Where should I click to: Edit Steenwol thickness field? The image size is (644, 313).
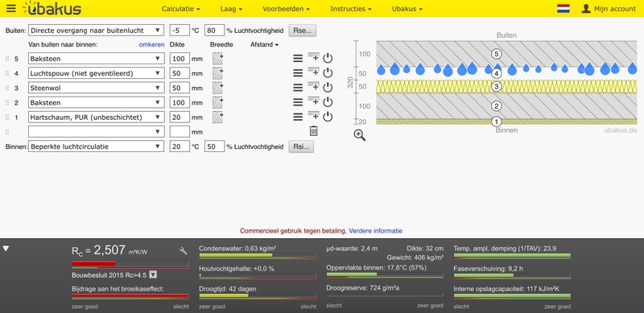coord(180,88)
